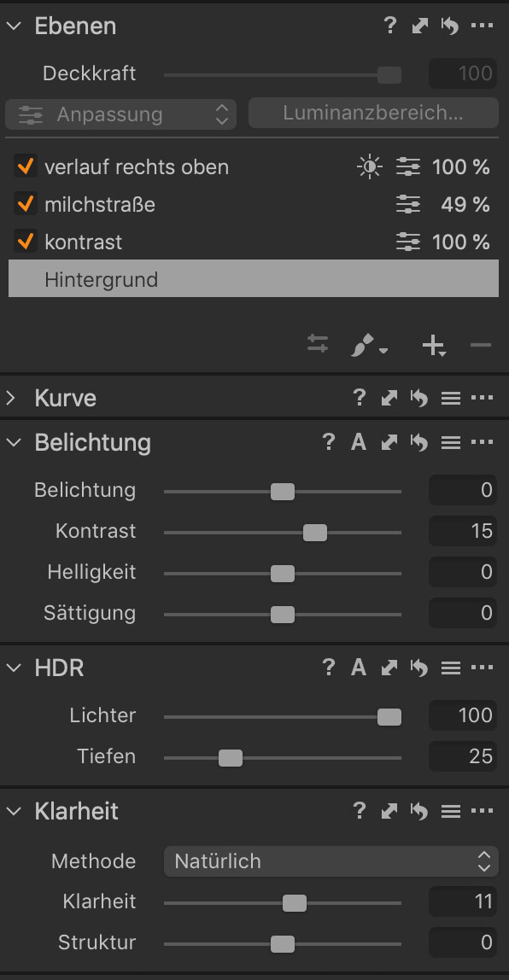This screenshot has height=980, width=509.
Task: Add a new layer with plus icon
Action: tap(433, 345)
